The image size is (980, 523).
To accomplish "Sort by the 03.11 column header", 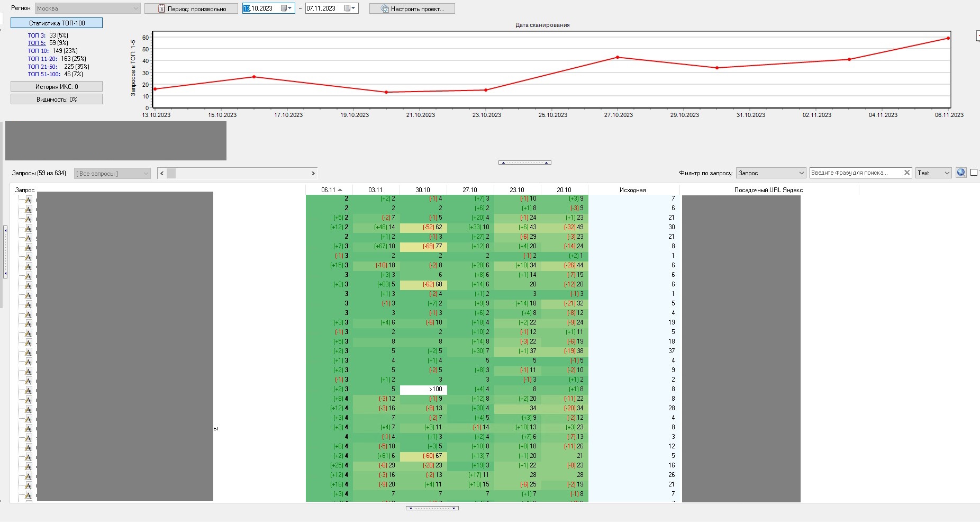I will [375, 190].
